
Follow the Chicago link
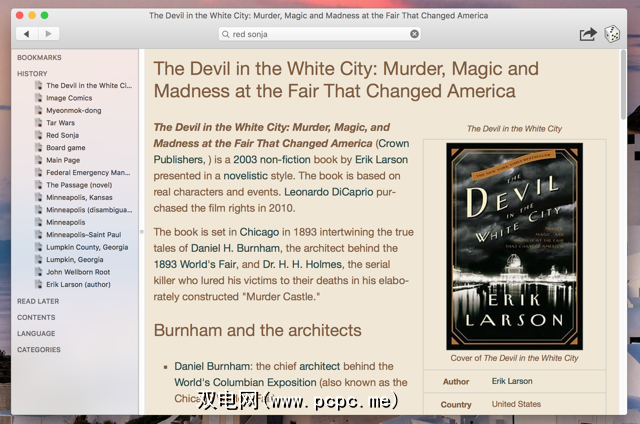259,232
